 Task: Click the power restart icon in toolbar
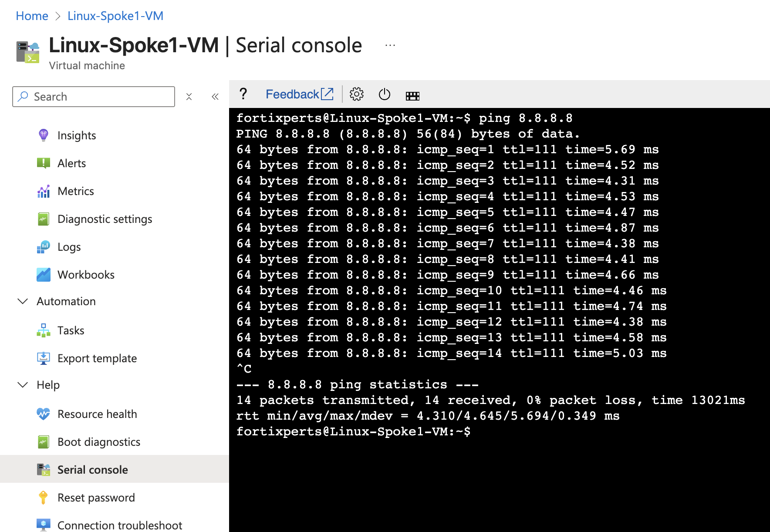pos(384,94)
